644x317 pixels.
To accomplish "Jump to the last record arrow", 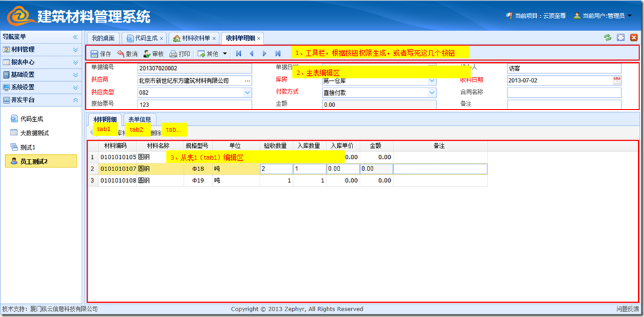I will (x=278, y=54).
